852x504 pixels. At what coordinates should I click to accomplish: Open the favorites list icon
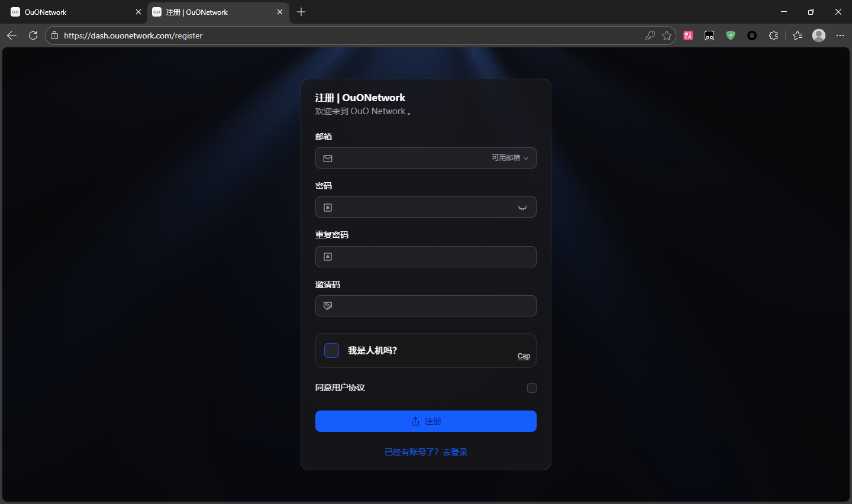pos(798,35)
